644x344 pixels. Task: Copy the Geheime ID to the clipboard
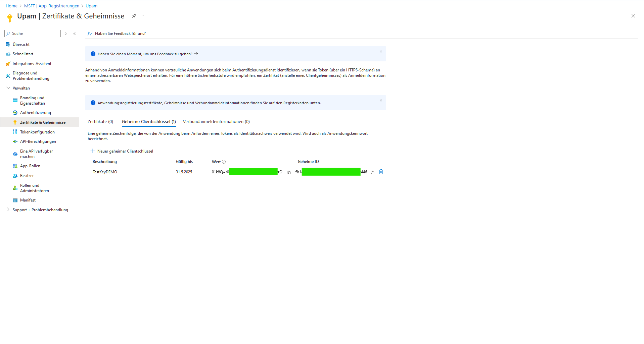coord(372,172)
